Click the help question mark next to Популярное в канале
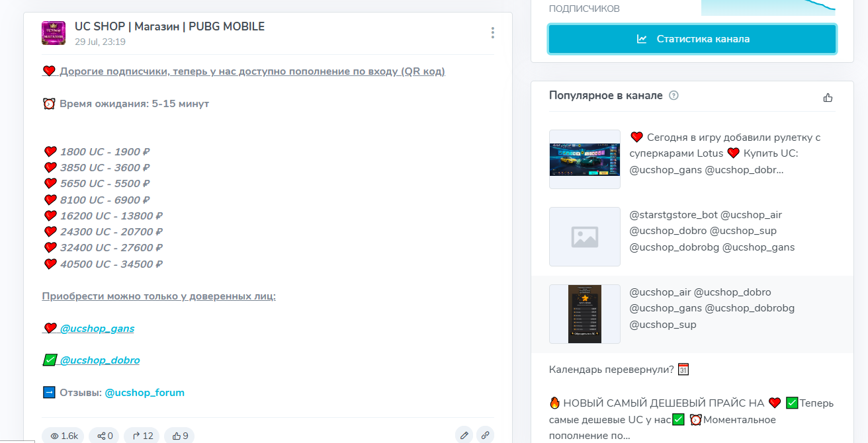This screenshot has width=868, height=443. click(x=673, y=95)
